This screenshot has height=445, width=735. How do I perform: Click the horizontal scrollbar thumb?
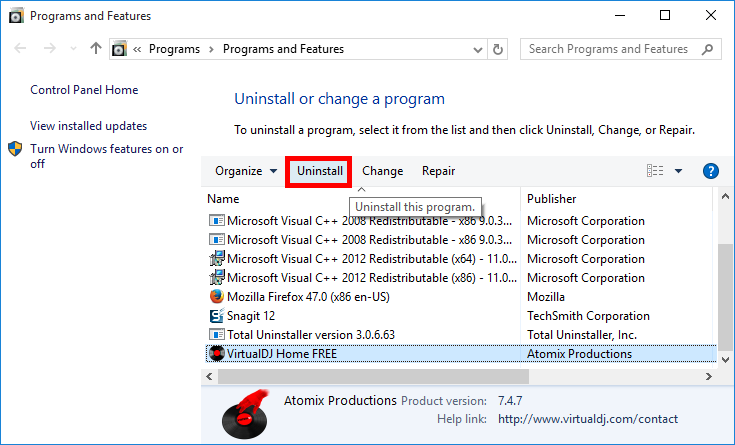(374, 377)
